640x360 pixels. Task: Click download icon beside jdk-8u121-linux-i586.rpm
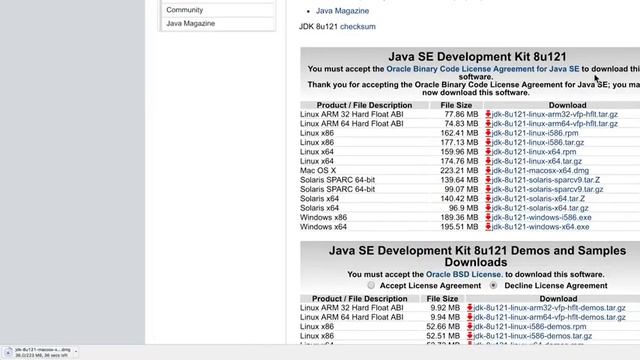[488, 133]
